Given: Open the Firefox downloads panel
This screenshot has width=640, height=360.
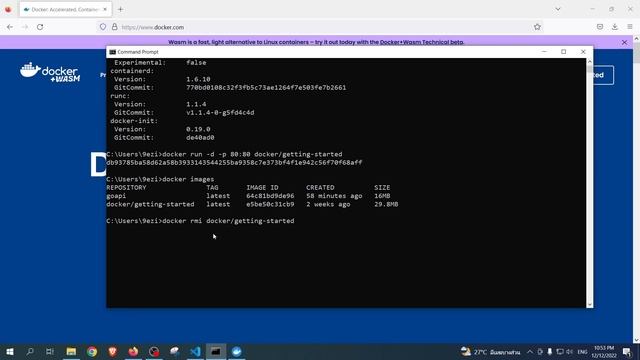Looking at the screenshot, I should [615, 27].
